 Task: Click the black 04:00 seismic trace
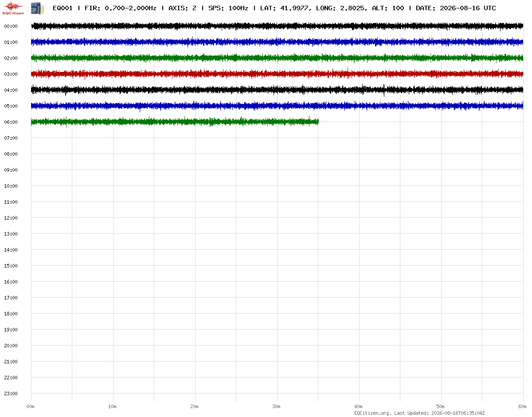point(277,90)
